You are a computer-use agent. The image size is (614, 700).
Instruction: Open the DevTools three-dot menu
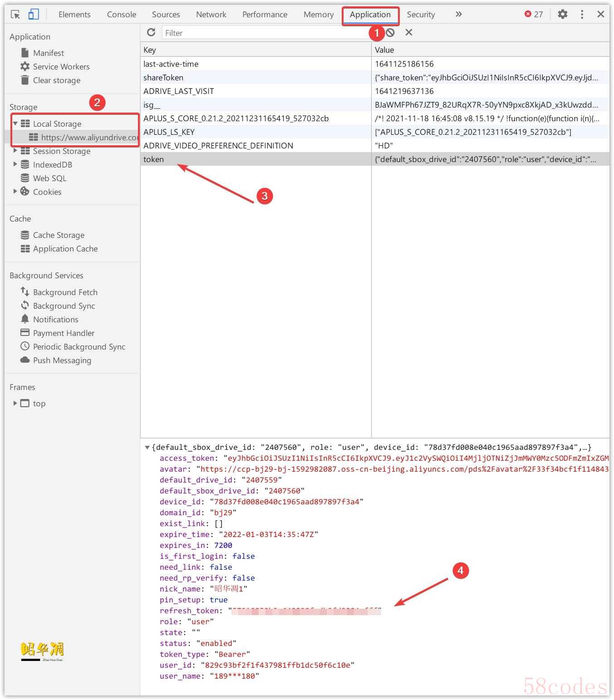click(x=582, y=14)
